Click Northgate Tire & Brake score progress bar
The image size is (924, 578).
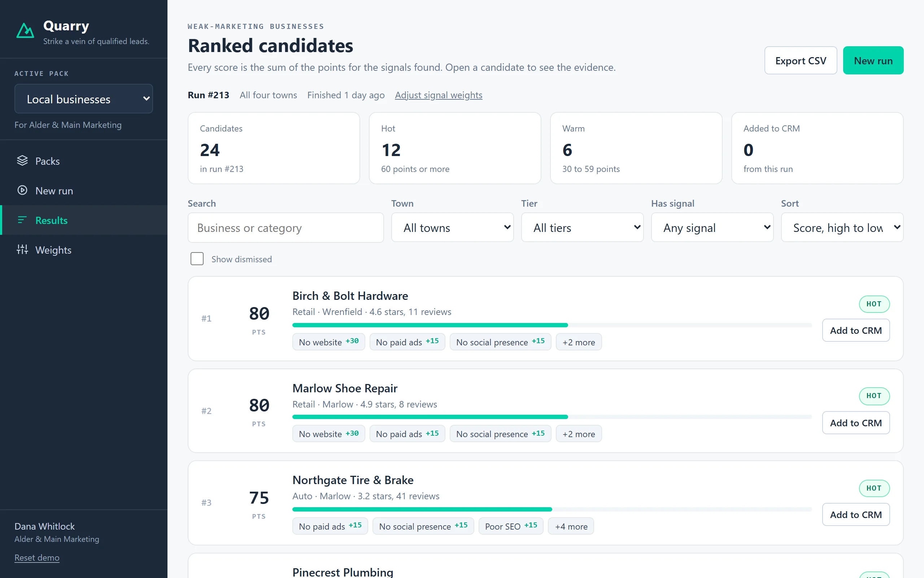click(x=552, y=509)
